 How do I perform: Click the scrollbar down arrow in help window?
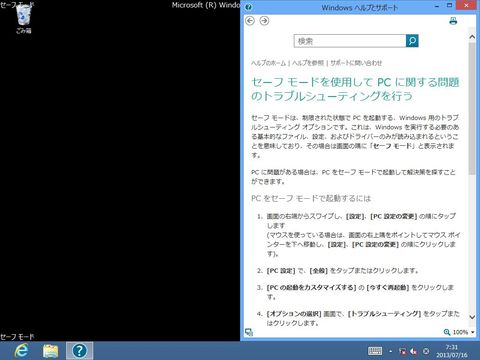472,317
